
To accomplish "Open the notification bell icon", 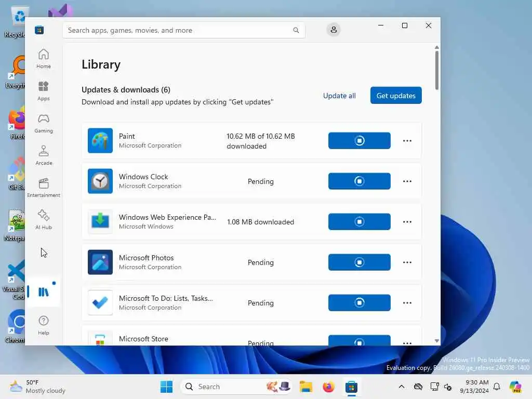I will coord(497,387).
